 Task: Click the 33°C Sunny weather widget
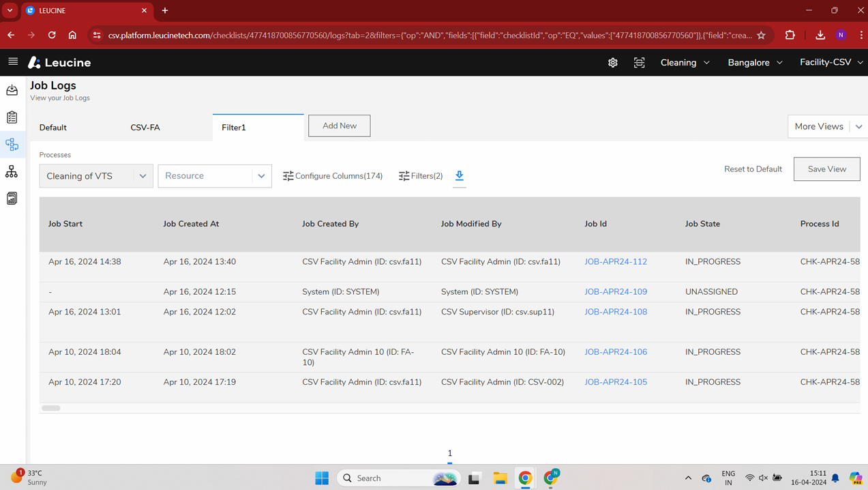click(29, 477)
